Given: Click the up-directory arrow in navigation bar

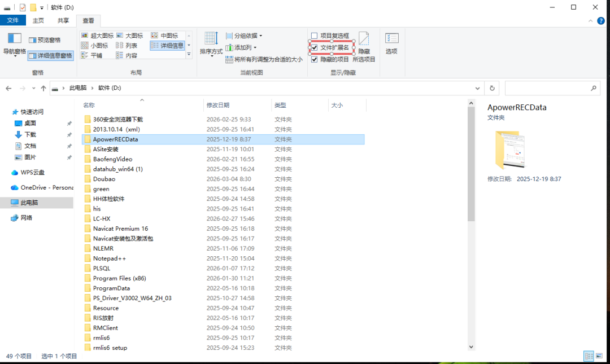Looking at the screenshot, I should point(43,89).
